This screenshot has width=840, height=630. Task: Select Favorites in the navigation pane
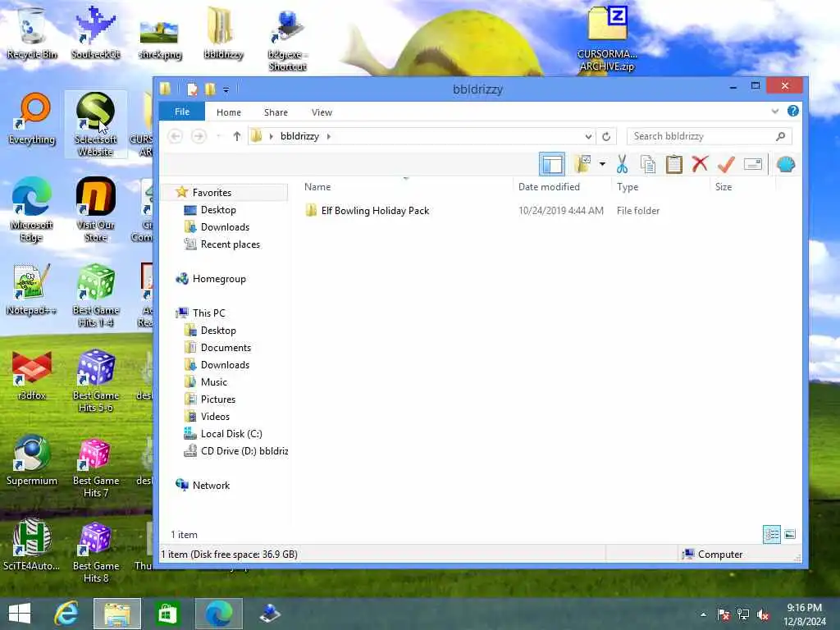[x=212, y=192]
